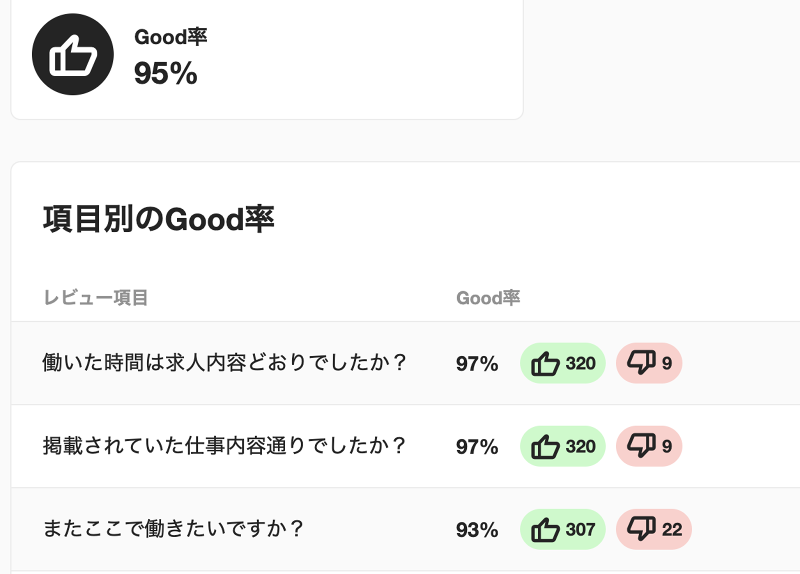800x574 pixels.
Task: Click the 項目別のGood率 heading
Action: point(158,218)
